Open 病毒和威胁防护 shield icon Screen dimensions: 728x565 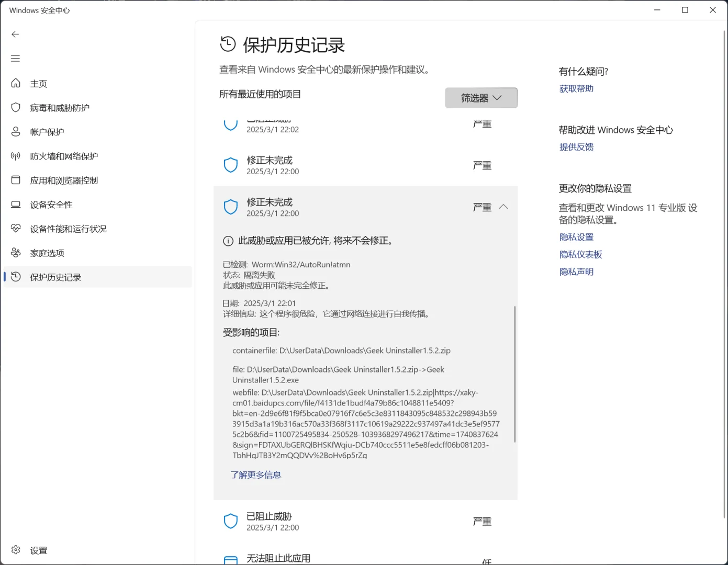(16, 107)
